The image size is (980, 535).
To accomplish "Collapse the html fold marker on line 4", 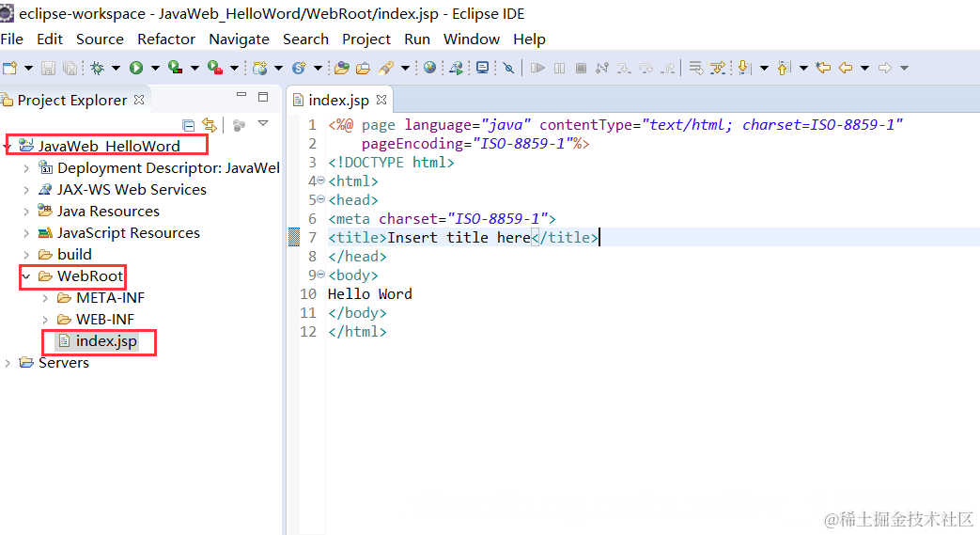I will 320,181.
